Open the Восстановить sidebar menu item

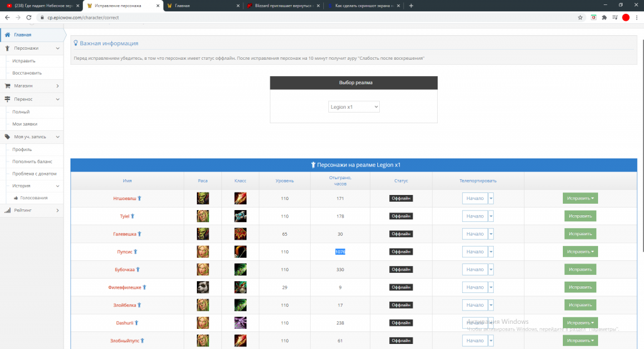[27, 72]
